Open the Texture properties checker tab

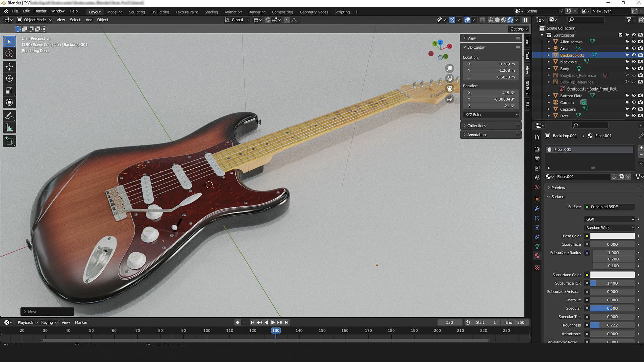[x=537, y=268]
